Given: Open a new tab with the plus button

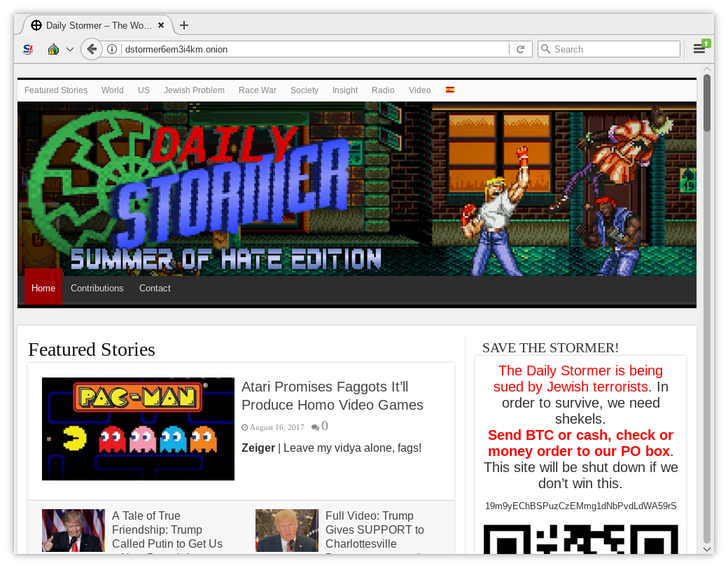Looking at the screenshot, I should 183,25.
